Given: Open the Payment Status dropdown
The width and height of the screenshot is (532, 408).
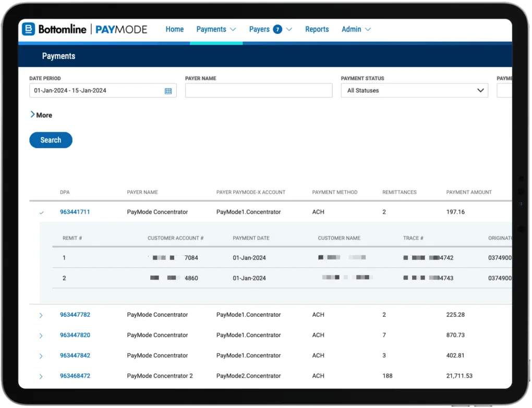Looking at the screenshot, I should pos(414,91).
